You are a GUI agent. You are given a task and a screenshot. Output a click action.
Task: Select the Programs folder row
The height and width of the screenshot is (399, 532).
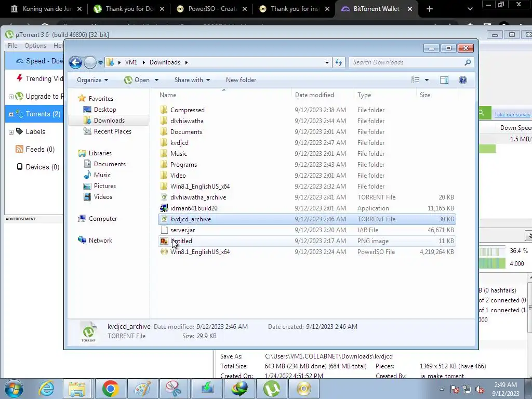click(x=307, y=165)
